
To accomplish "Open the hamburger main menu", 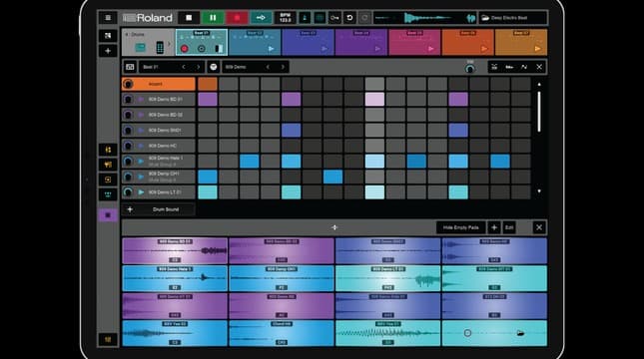I will (108, 18).
